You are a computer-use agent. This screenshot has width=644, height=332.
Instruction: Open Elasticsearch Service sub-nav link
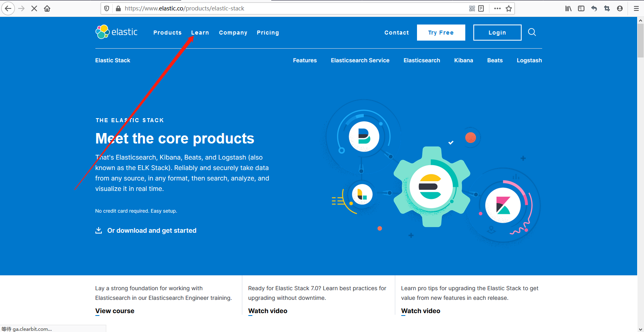click(x=360, y=60)
